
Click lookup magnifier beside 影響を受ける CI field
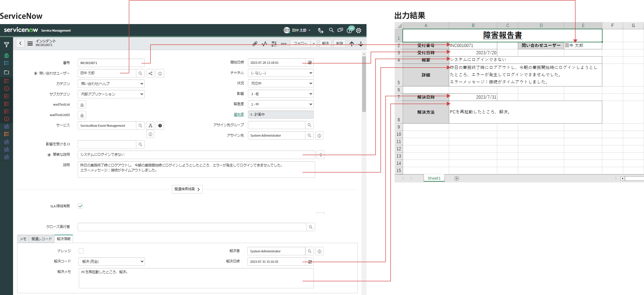click(140, 144)
